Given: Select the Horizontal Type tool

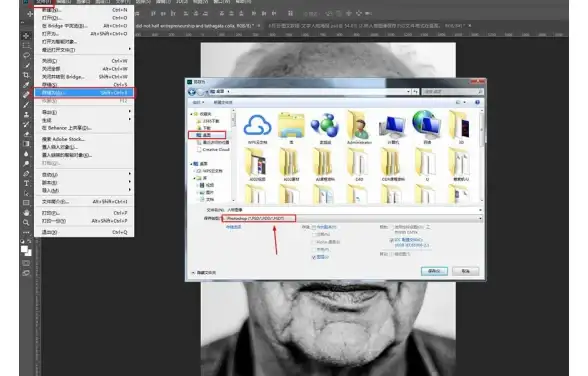Looking at the screenshot, I should click(26, 183).
